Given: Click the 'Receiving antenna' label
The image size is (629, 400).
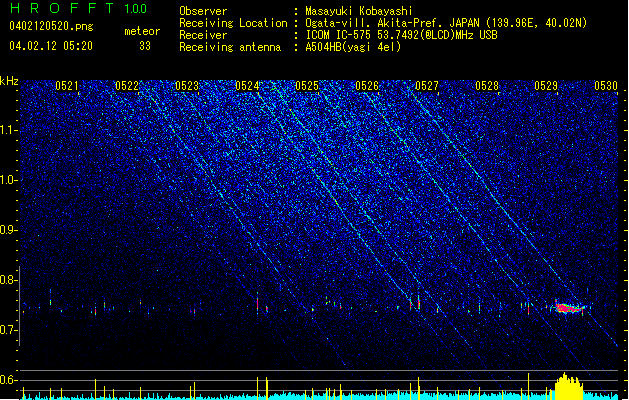Looking at the screenshot, I should 230,47.
